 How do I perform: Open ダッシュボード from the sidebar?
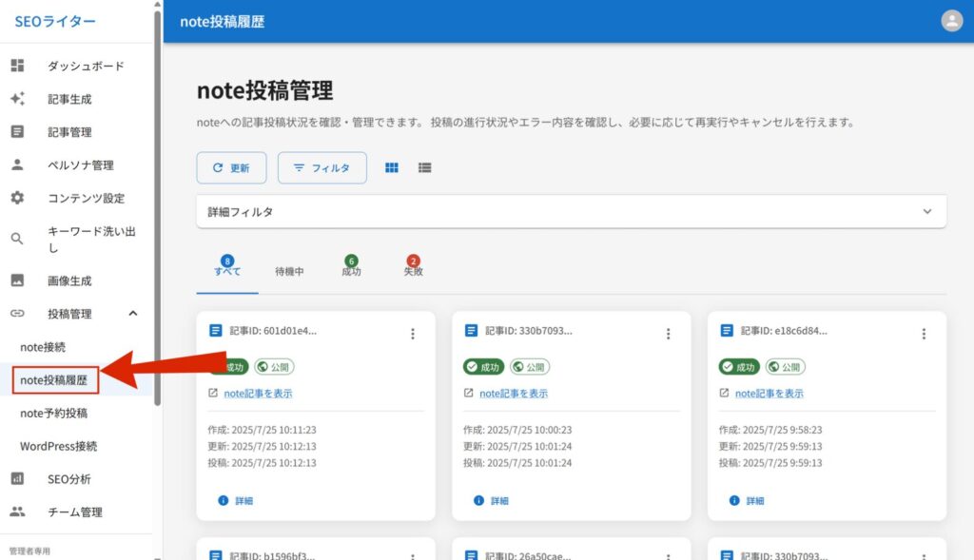pos(86,66)
